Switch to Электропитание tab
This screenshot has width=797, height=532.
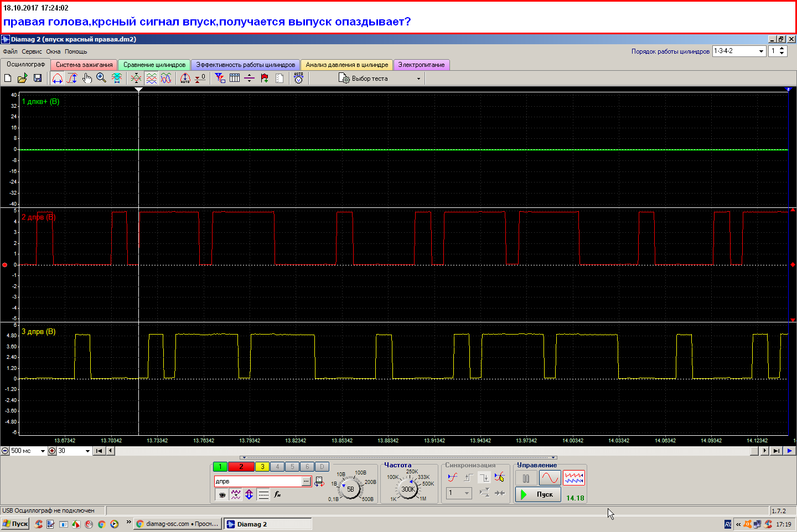[x=421, y=65]
